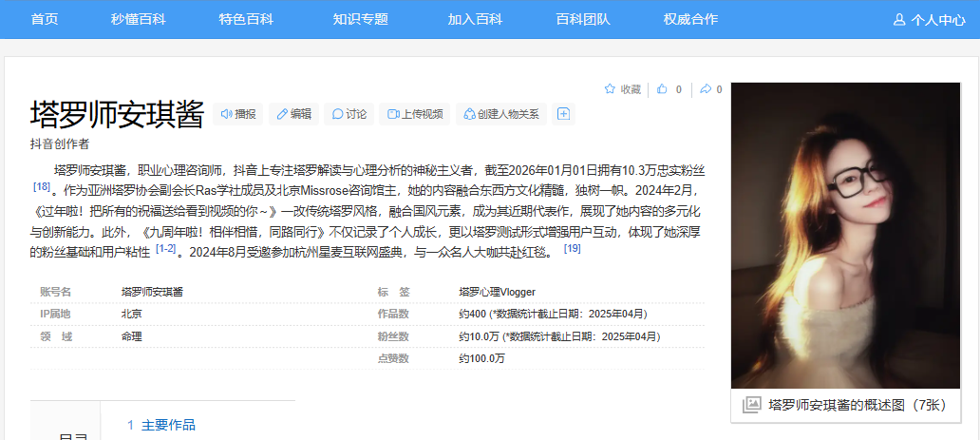Open the 讨论 discussion bubble
The width and height of the screenshot is (980, 440).
tap(349, 114)
